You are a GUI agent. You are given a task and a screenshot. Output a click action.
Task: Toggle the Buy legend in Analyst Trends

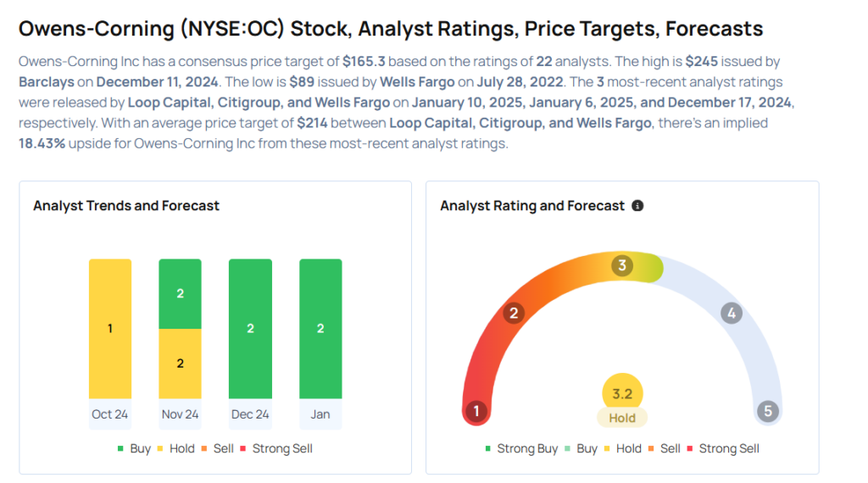134,448
